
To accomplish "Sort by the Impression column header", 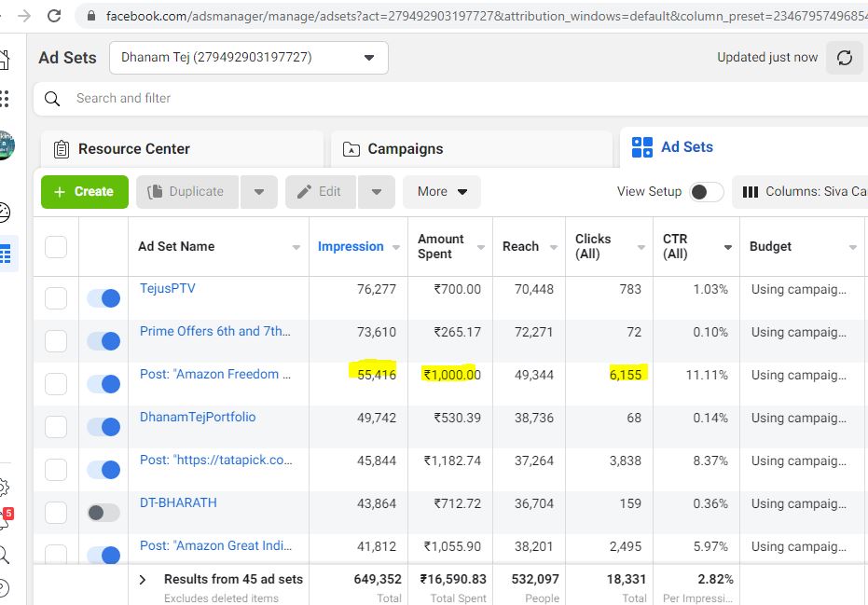I will pyautogui.click(x=351, y=247).
